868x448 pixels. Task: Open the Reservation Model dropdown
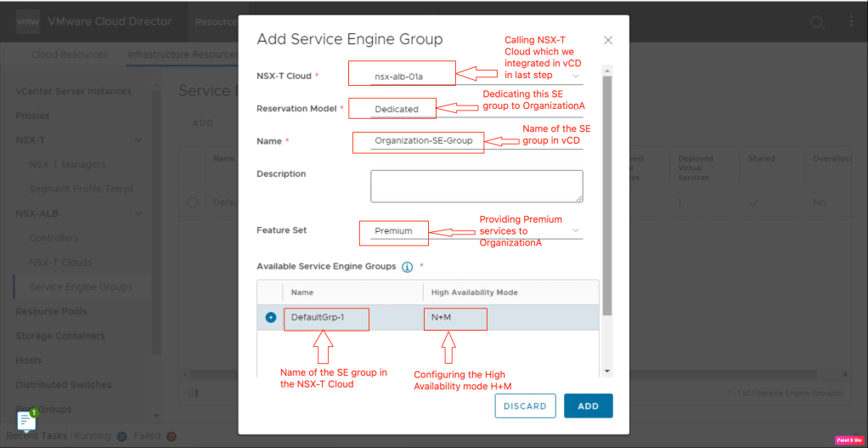[x=465, y=109]
